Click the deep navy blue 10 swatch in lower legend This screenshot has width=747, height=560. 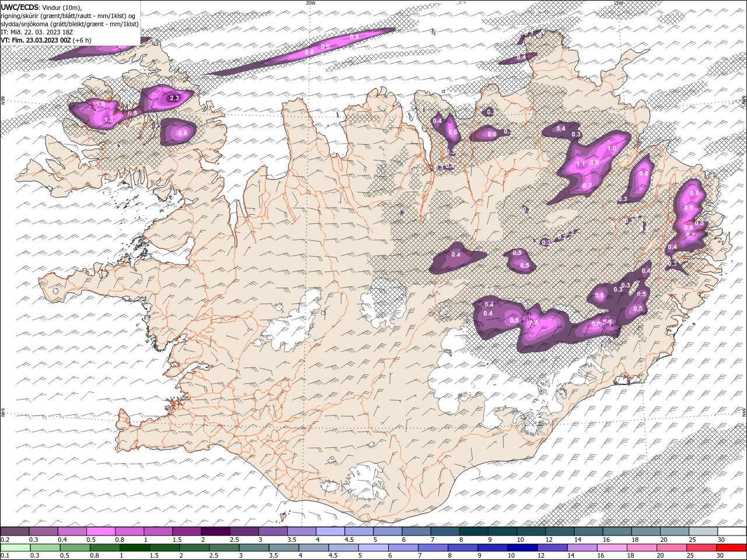click(x=522, y=547)
